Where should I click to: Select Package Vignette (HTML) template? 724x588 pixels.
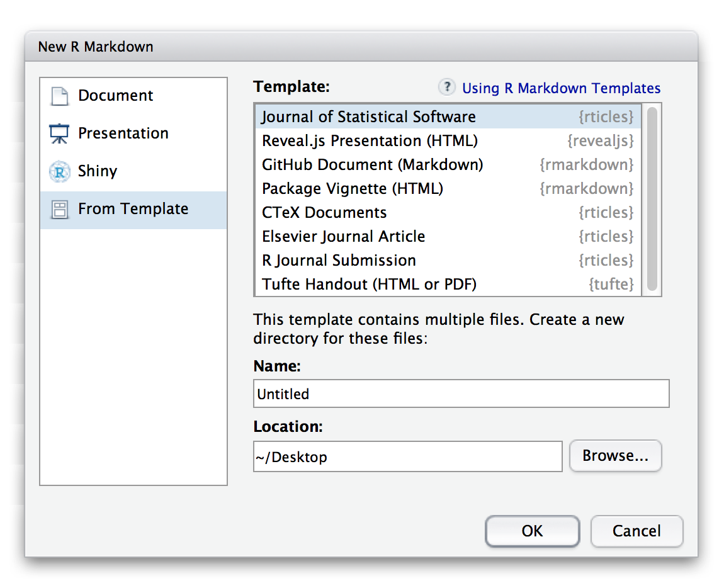(x=448, y=188)
